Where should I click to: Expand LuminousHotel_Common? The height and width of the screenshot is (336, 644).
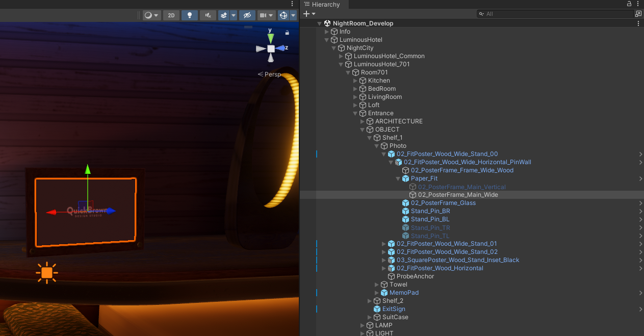[x=341, y=56]
